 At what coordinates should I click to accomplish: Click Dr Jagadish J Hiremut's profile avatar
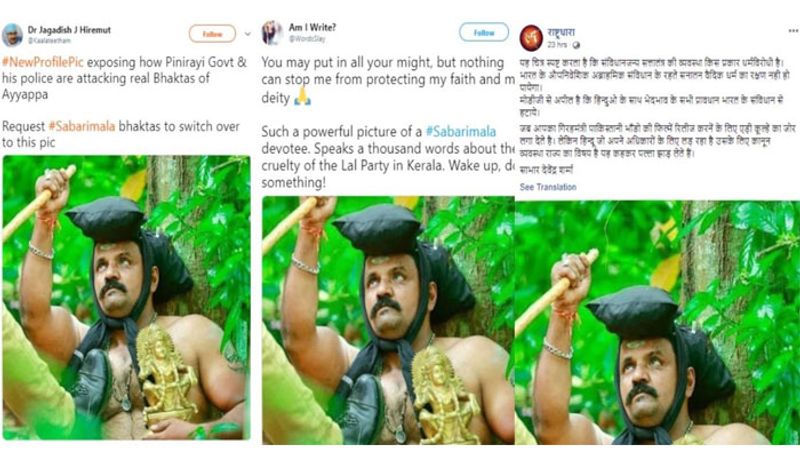[x=12, y=34]
